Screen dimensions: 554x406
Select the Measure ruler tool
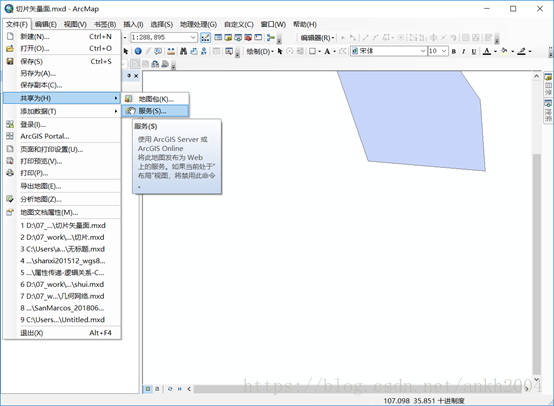coord(171,51)
